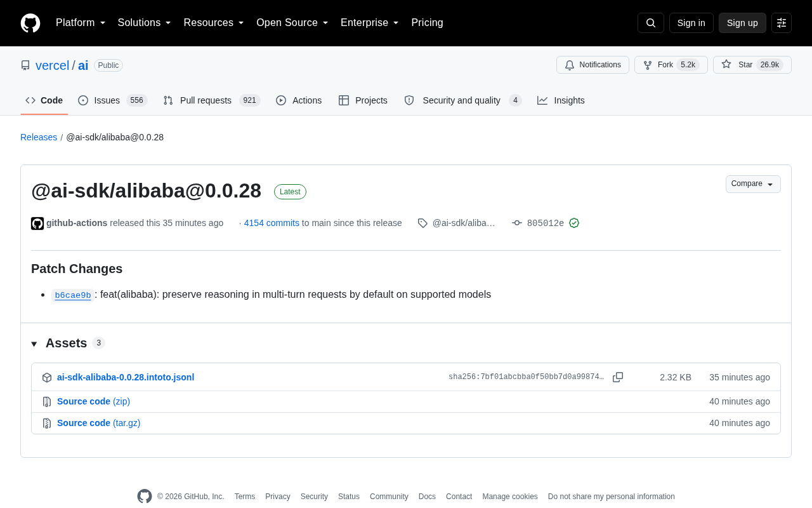
Task: Switch to the Code tab
Action: (x=44, y=100)
